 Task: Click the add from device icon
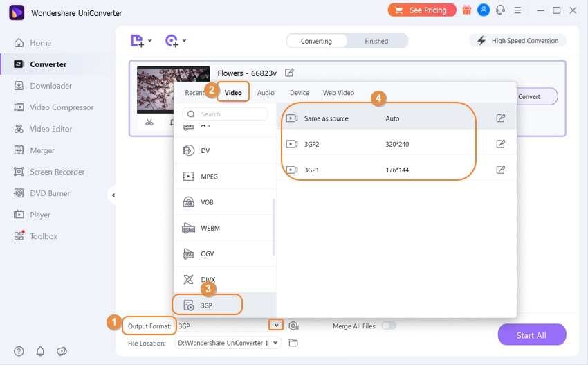(x=172, y=41)
